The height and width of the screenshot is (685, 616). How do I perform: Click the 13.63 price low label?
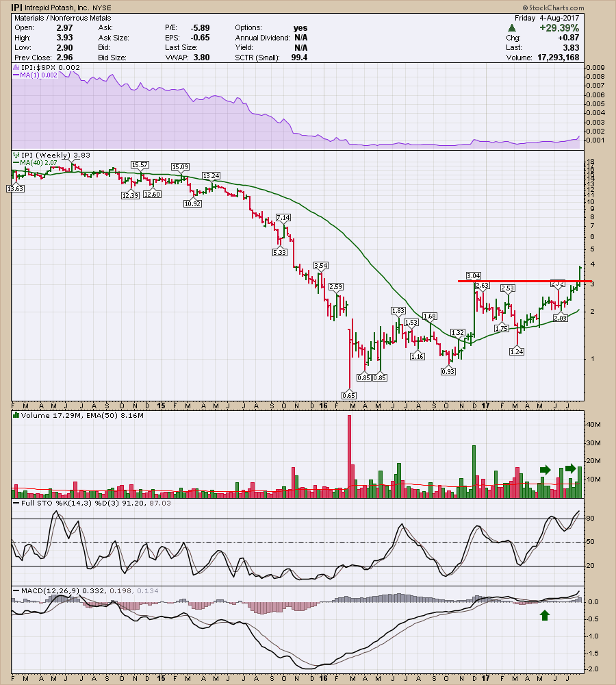[x=15, y=189]
